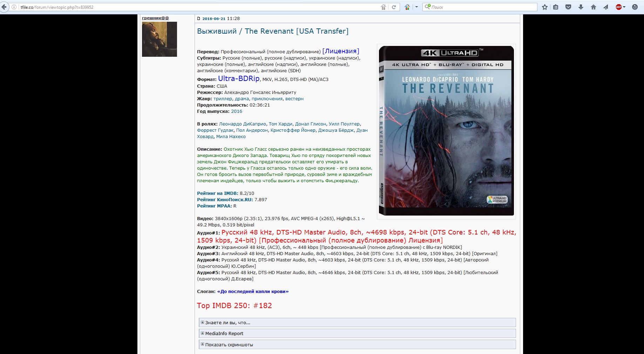This screenshot has height=354, width=644.
Task: Open the bookmarks list icon
Action: (556, 7)
